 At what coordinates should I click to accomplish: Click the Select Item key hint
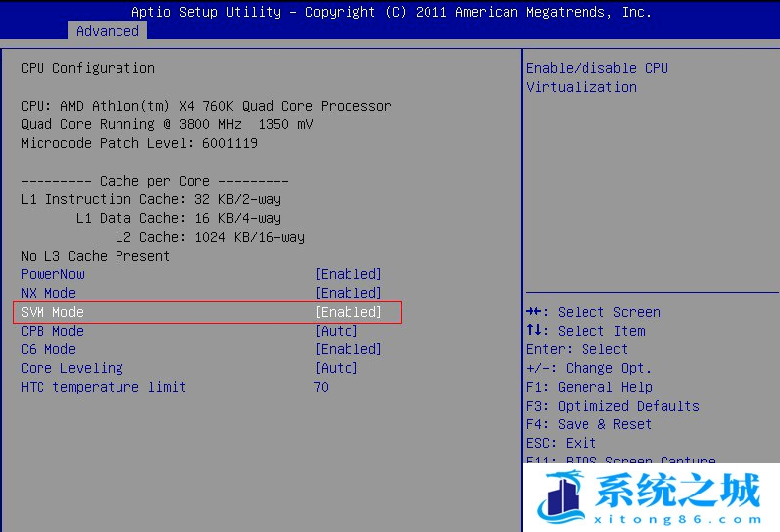[x=586, y=331]
